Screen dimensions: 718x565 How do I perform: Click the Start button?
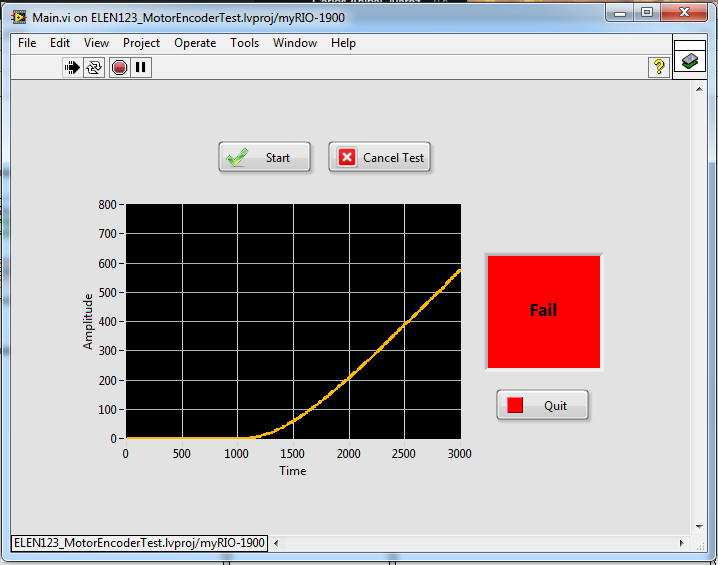pos(265,157)
